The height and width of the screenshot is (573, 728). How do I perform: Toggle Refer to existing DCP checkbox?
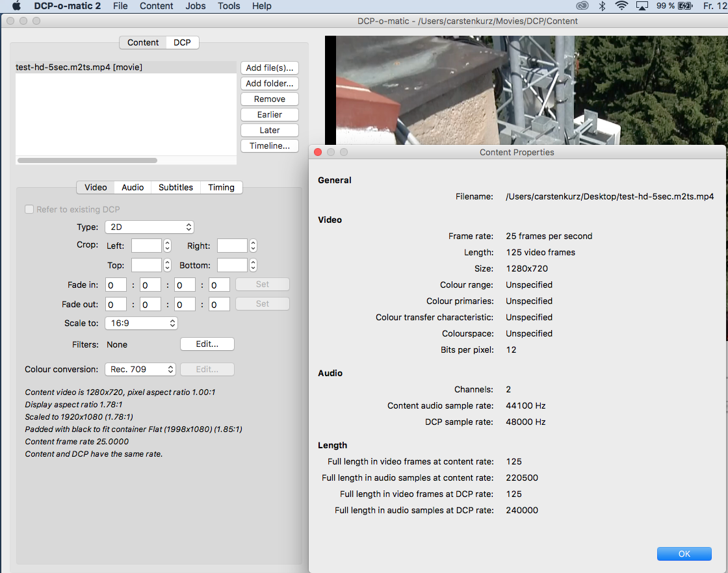point(29,209)
